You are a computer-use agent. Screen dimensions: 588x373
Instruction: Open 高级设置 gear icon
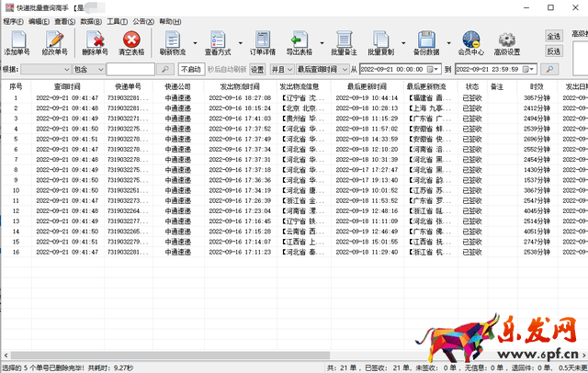tap(507, 40)
